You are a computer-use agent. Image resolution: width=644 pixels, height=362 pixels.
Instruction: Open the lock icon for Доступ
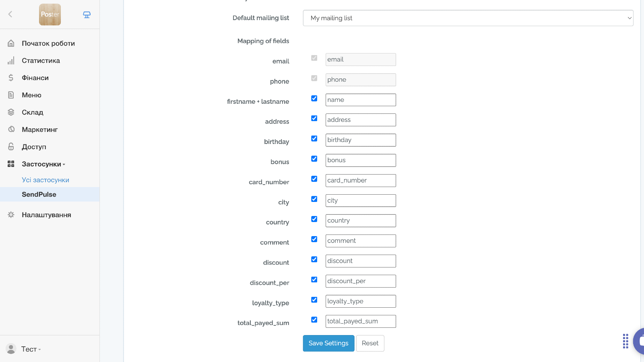click(x=11, y=147)
